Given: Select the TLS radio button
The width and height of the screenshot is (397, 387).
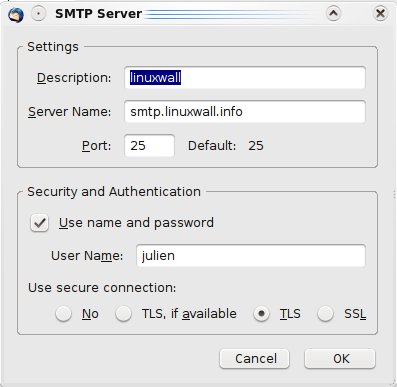Looking at the screenshot, I should coord(261,314).
